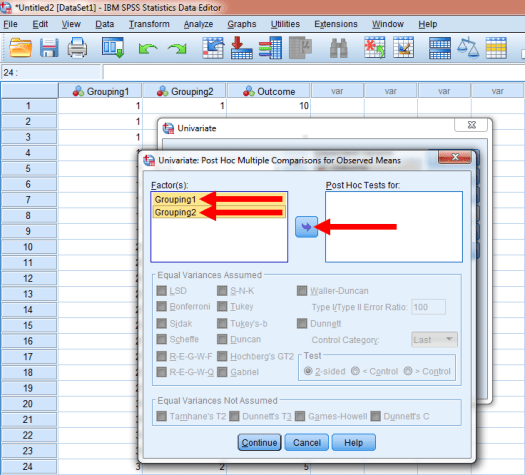Print using the printer icon
Image resolution: width=525 pixels, height=475 pixels.
pos(77,48)
